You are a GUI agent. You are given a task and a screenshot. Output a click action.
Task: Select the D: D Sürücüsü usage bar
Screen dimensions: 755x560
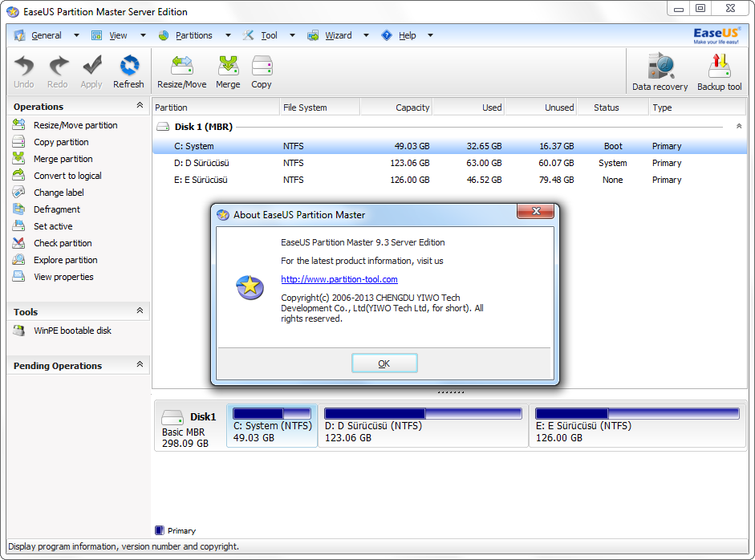423,414
